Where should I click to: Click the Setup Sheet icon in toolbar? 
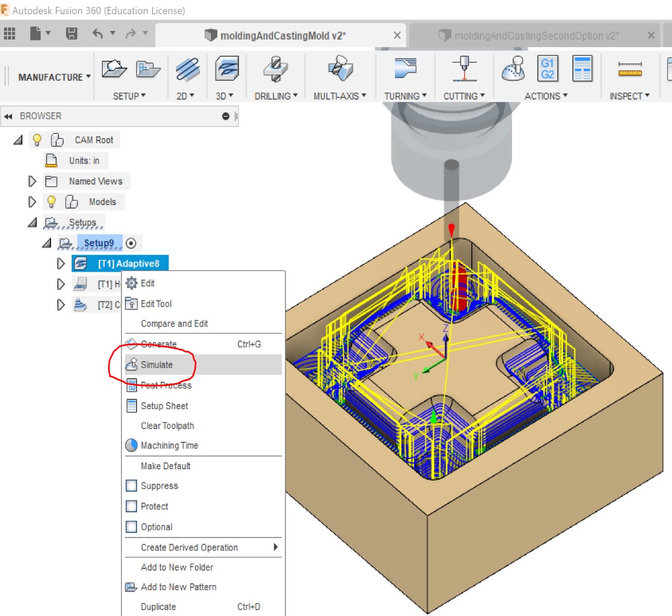click(x=582, y=69)
